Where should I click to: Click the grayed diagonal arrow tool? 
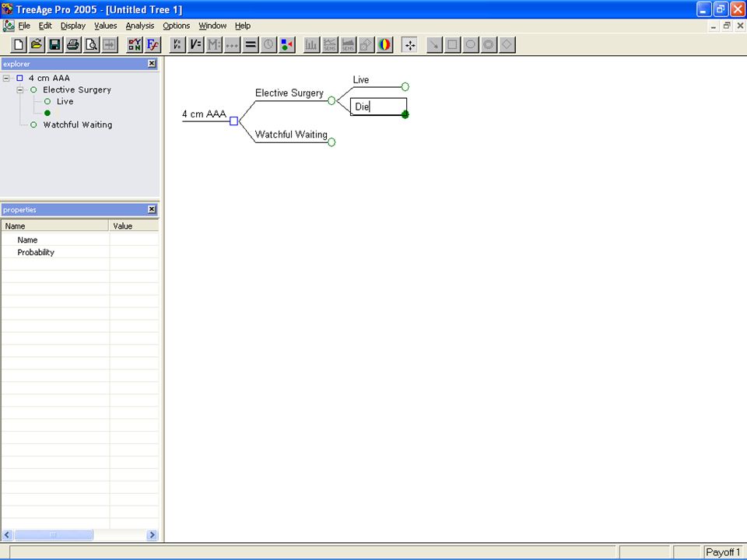click(x=434, y=45)
